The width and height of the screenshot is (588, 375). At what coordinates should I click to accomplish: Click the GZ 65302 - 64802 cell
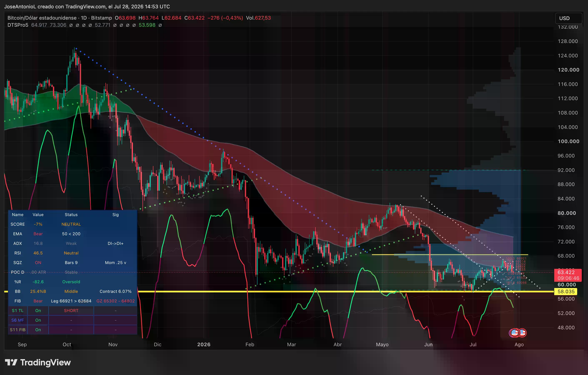coord(115,301)
